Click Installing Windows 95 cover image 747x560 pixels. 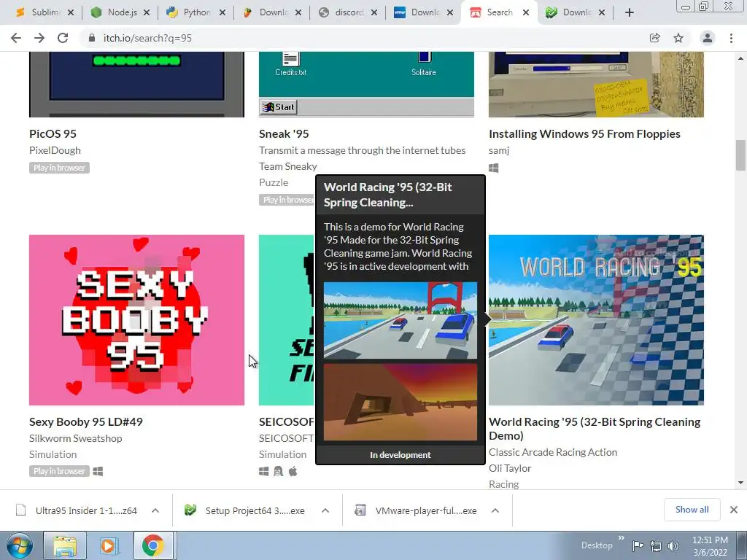click(596, 85)
